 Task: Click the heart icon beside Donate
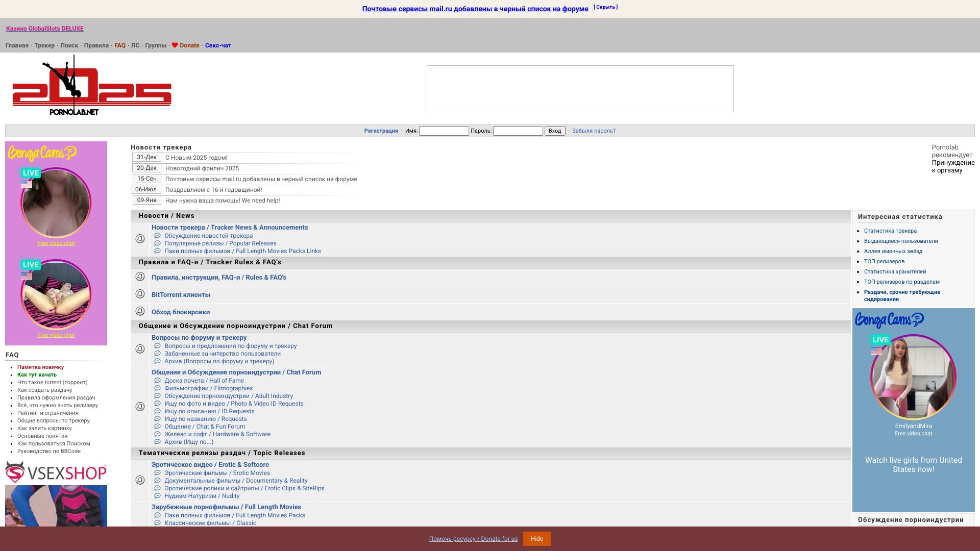[175, 45]
